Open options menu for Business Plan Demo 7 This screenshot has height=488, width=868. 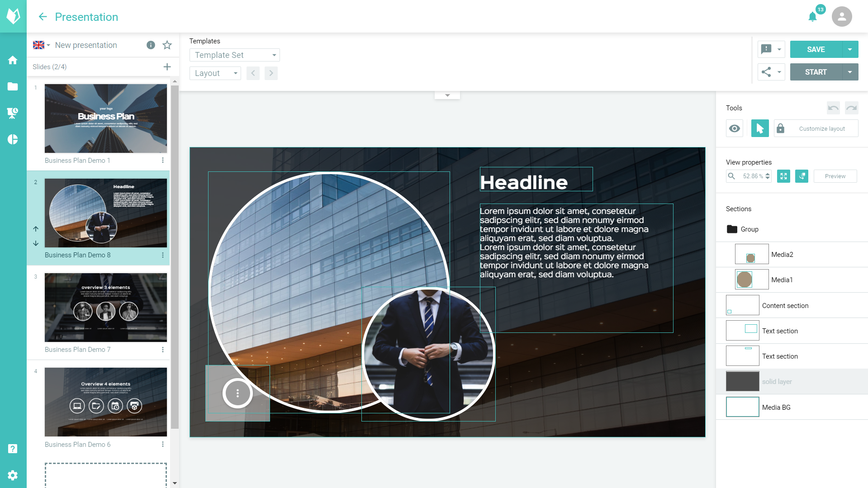click(x=163, y=350)
